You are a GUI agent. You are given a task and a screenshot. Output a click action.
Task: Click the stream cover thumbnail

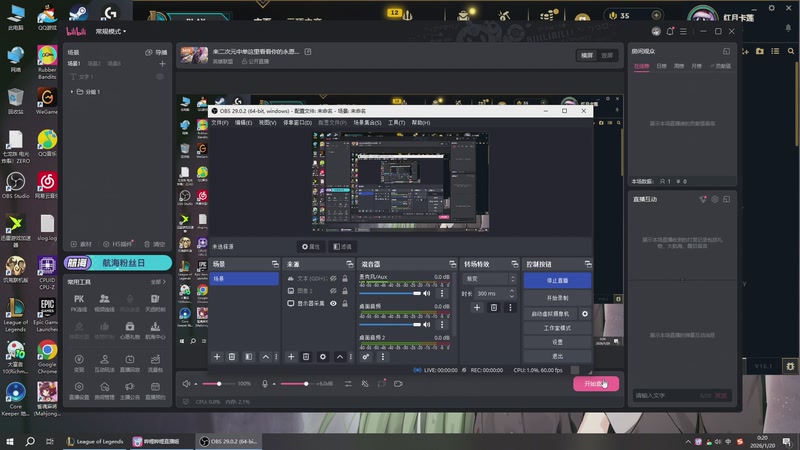194,55
